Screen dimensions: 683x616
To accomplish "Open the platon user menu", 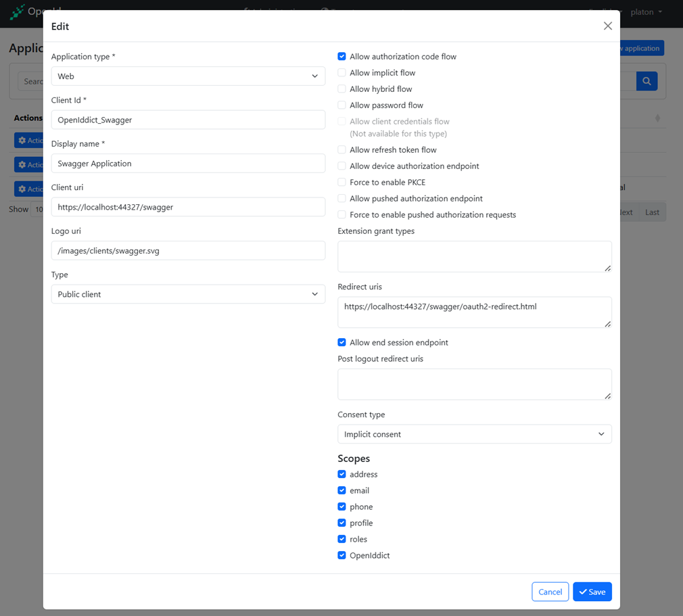I will [646, 12].
